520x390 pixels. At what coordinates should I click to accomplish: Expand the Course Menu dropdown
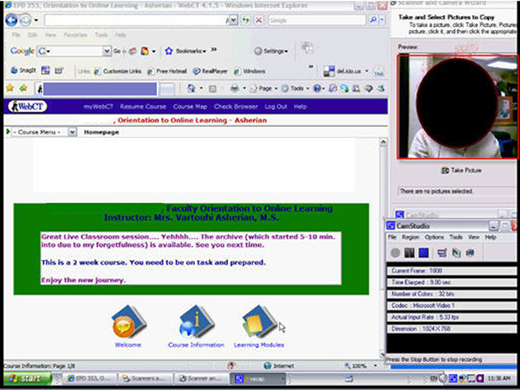click(72, 132)
